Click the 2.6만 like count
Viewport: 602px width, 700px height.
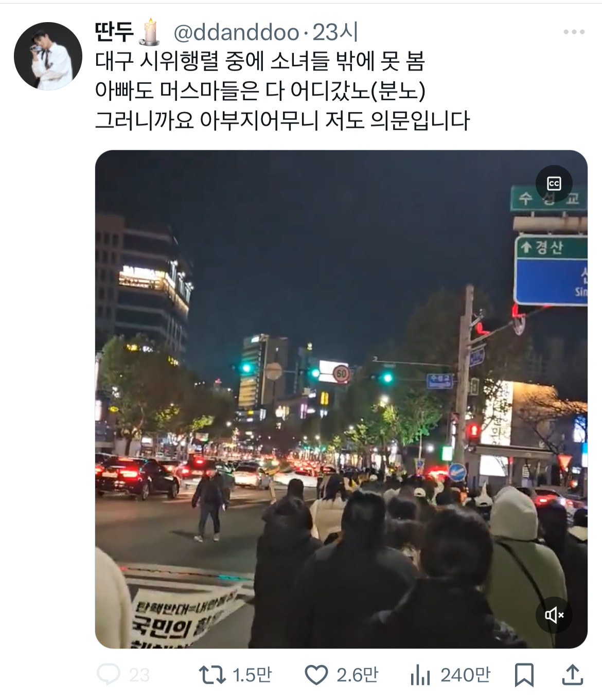click(x=357, y=675)
